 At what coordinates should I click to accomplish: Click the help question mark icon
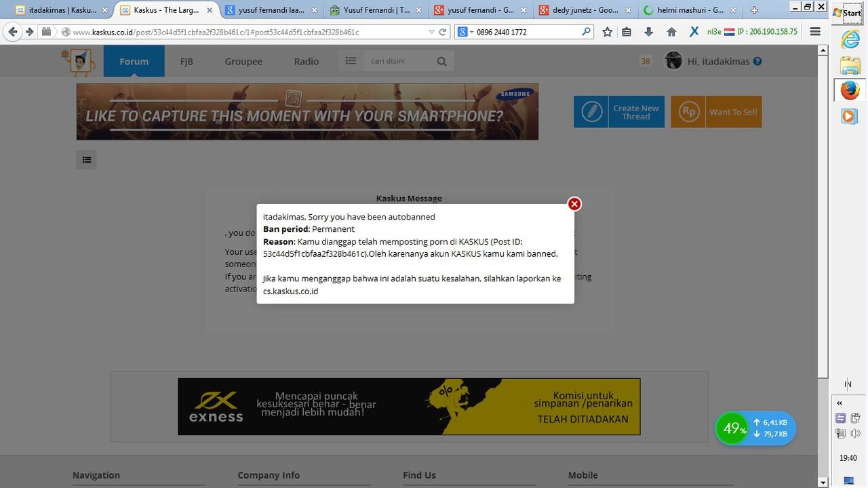[x=757, y=61]
